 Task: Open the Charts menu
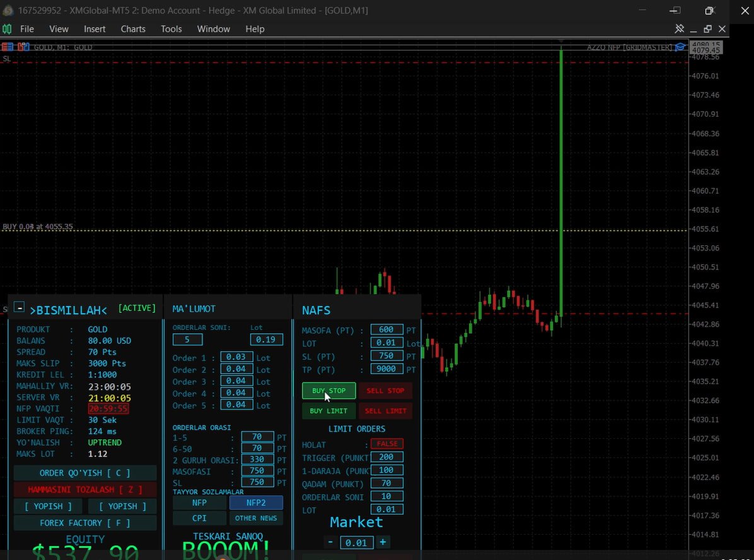pyautogui.click(x=133, y=29)
